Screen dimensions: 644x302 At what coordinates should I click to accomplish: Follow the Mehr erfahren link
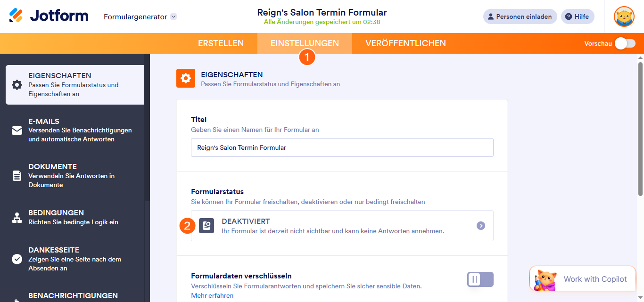[212, 295]
